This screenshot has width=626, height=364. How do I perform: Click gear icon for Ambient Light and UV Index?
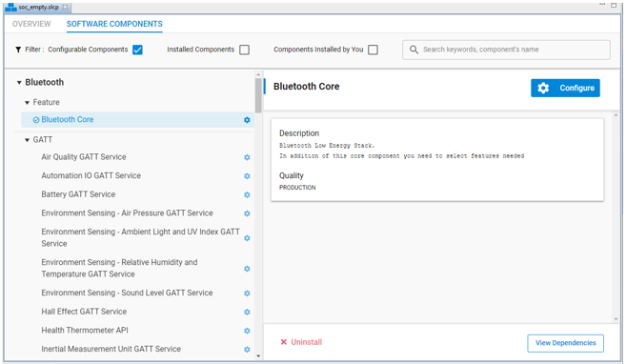247,238
